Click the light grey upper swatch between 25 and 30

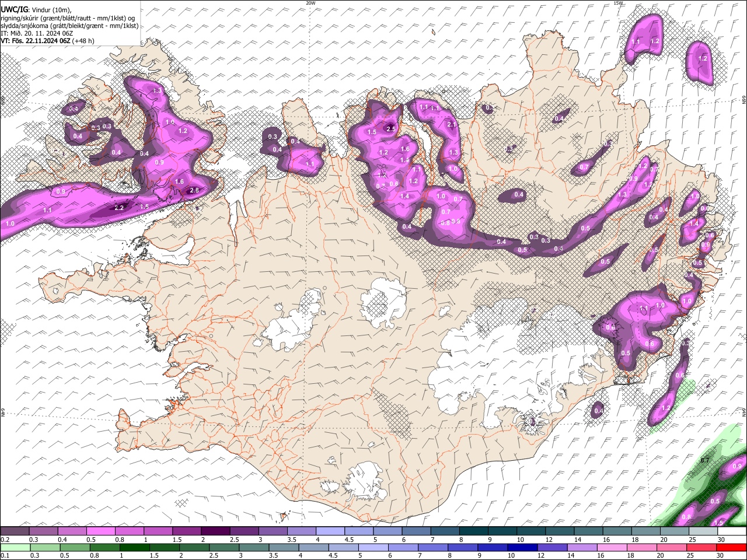pos(703,531)
